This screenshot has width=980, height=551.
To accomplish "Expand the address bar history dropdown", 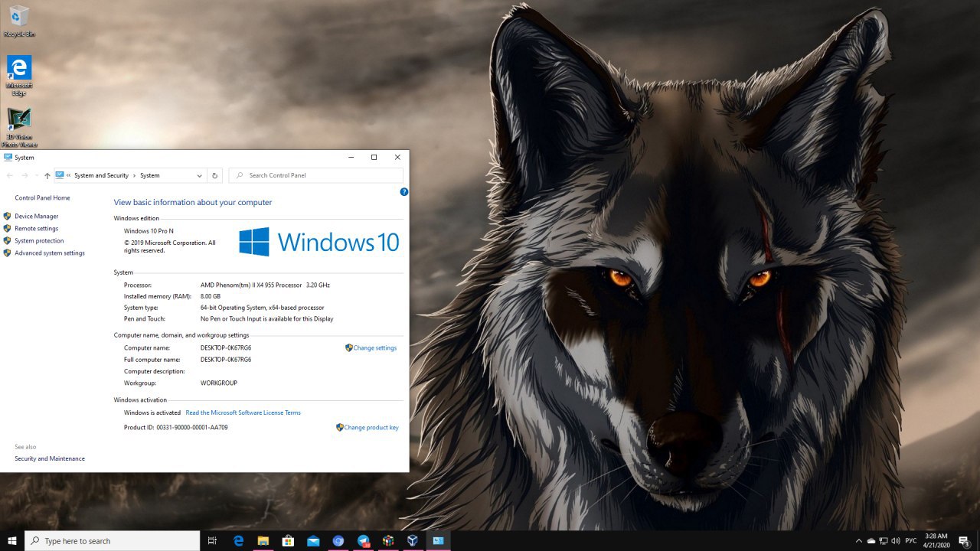I will tap(199, 175).
